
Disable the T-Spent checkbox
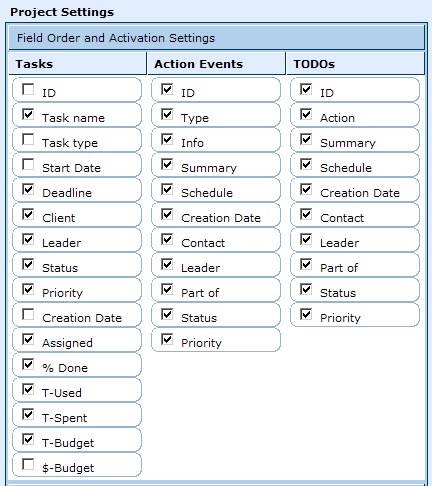(28, 414)
